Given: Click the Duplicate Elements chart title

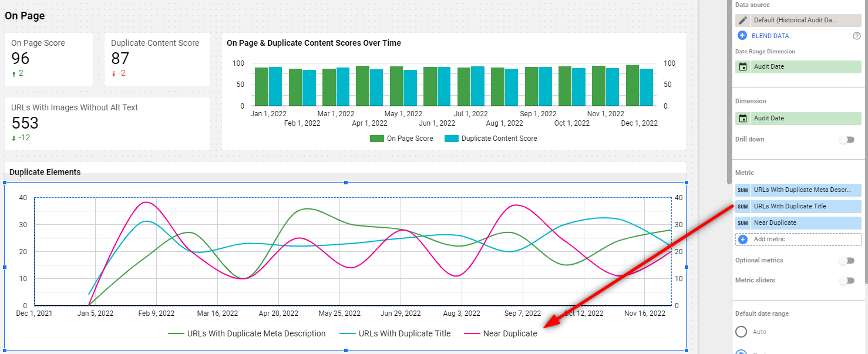Looking at the screenshot, I should 45,172.
